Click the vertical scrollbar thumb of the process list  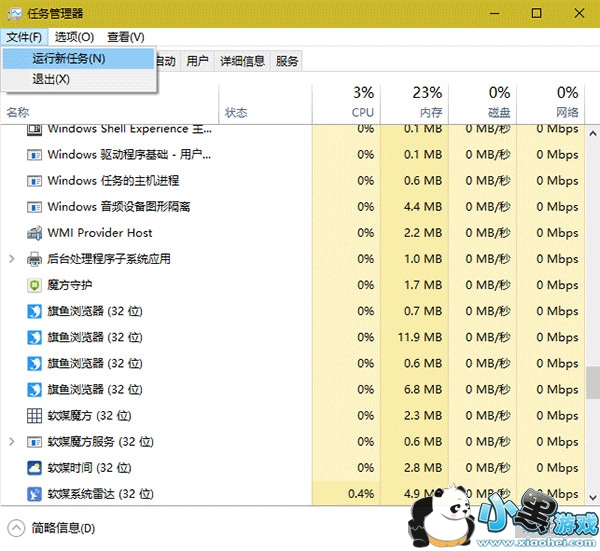[593, 383]
